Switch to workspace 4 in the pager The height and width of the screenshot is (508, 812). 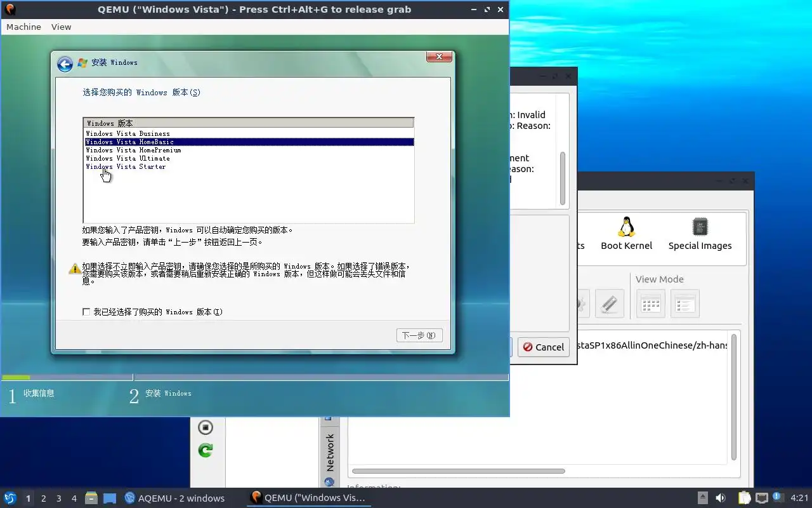point(74,498)
